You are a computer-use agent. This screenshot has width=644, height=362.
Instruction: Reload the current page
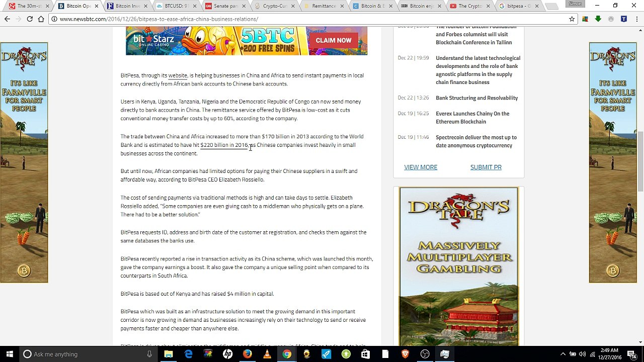(x=30, y=19)
